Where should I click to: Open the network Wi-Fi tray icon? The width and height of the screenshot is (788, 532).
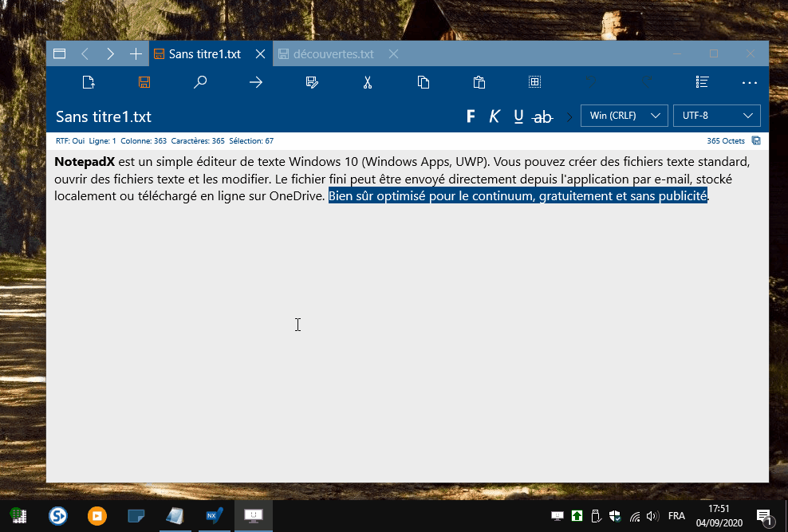click(x=635, y=516)
